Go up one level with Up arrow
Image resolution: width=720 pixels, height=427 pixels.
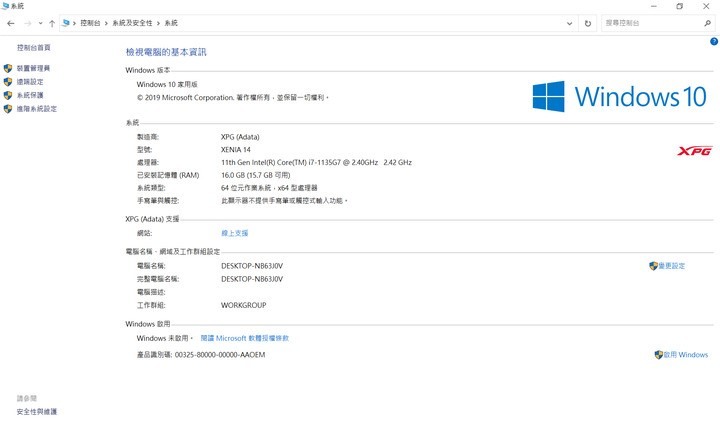(x=52, y=23)
